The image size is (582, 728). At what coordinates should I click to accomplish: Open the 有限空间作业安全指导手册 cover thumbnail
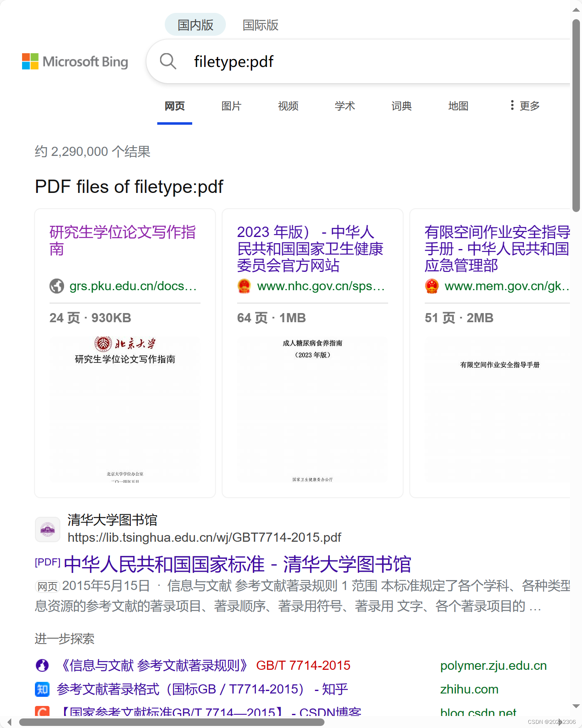(x=498, y=410)
